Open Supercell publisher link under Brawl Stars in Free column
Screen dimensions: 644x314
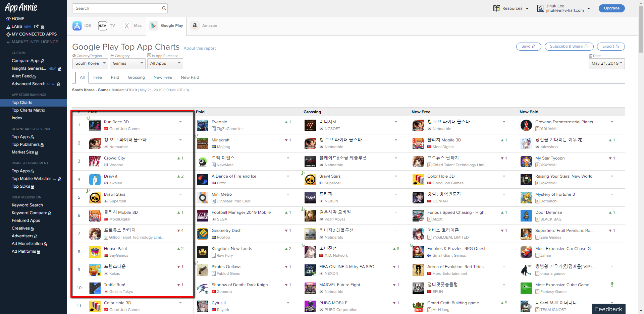coord(118,201)
